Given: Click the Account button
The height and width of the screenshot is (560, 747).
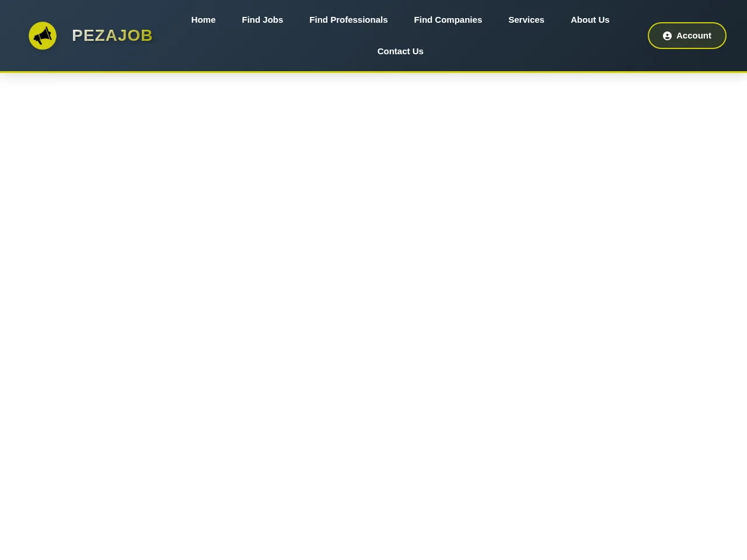Looking at the screenshot, I should [x=687, y=36].
